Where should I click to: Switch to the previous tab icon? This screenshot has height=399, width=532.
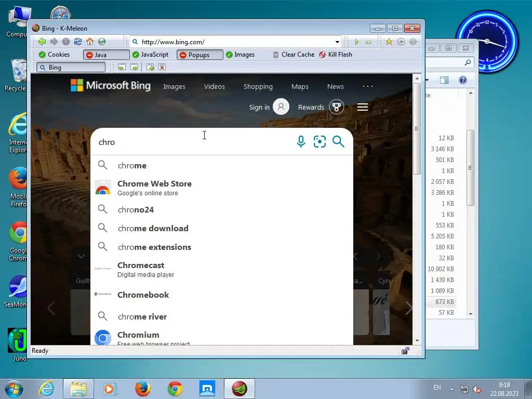click(x=122, y=67)
